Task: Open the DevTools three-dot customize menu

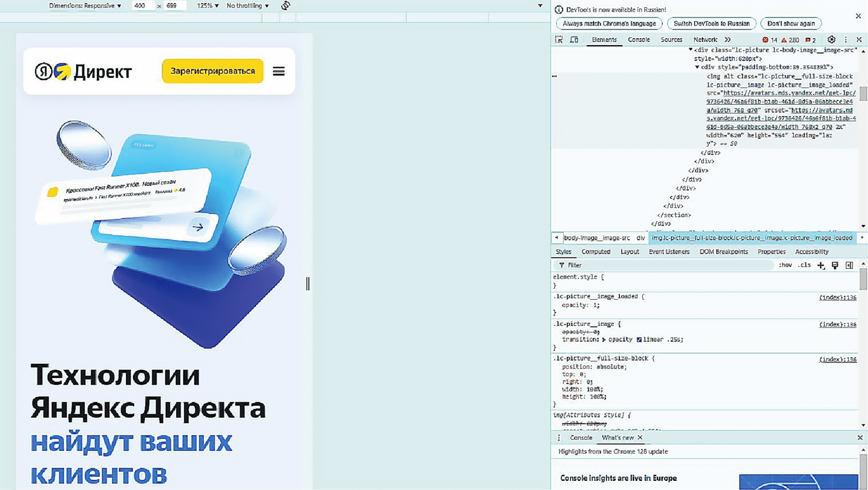Action: (x=846, y=39)
